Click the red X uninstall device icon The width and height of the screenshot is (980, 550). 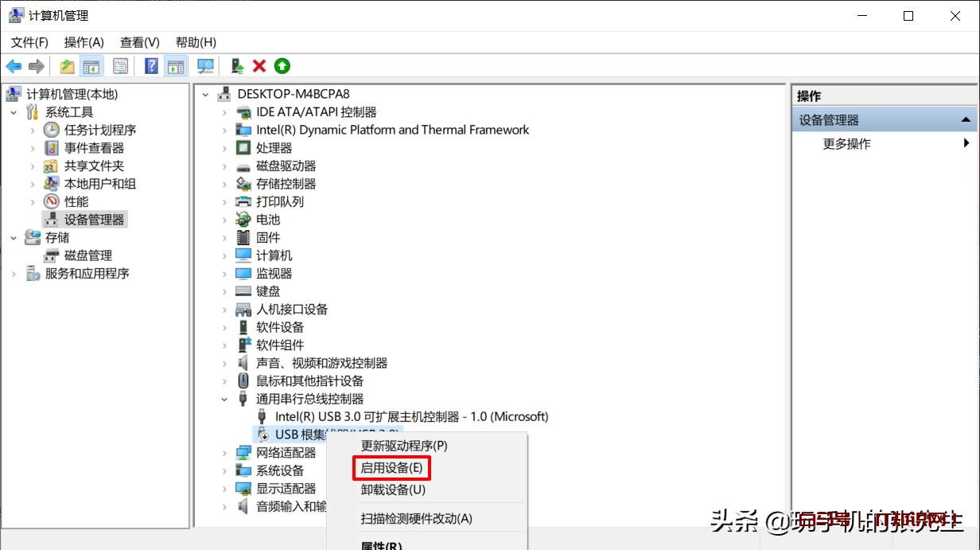pos(259,66)
